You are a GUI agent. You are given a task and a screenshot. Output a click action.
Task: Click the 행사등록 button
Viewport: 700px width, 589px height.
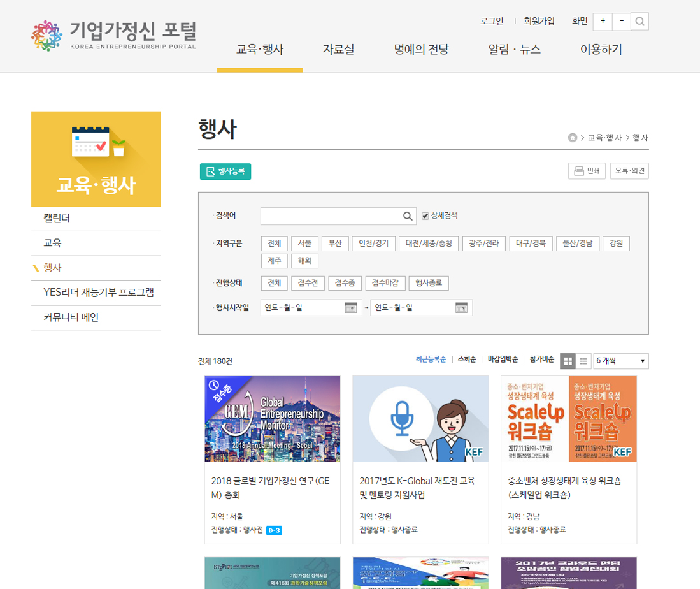tap(225, 171)
